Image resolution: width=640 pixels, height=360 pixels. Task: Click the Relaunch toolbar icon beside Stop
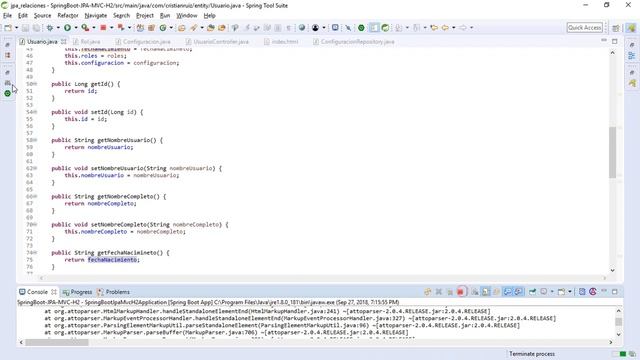point(121,28)
